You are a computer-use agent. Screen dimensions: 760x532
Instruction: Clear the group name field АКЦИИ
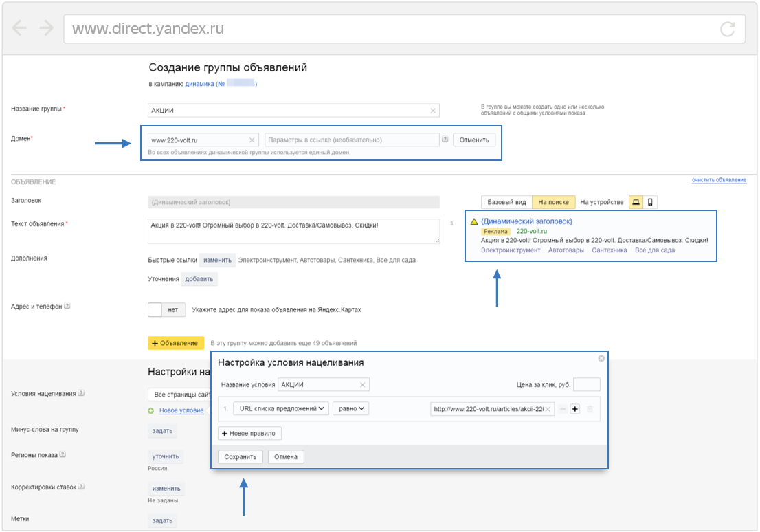coord(433,111)
